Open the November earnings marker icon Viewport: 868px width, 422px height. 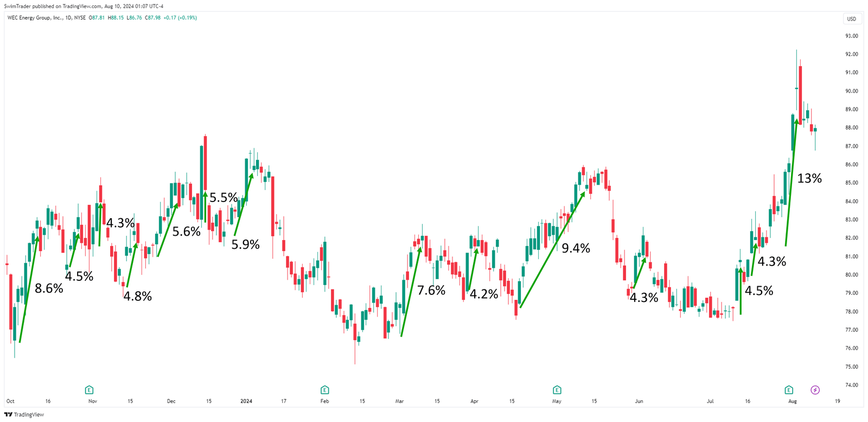90,390
